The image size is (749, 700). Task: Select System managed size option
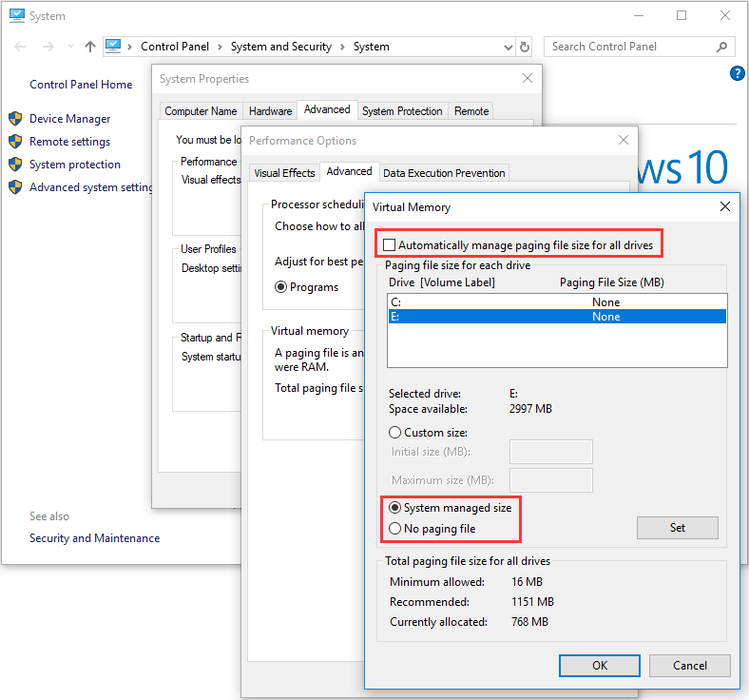click(x=394, y=508)
